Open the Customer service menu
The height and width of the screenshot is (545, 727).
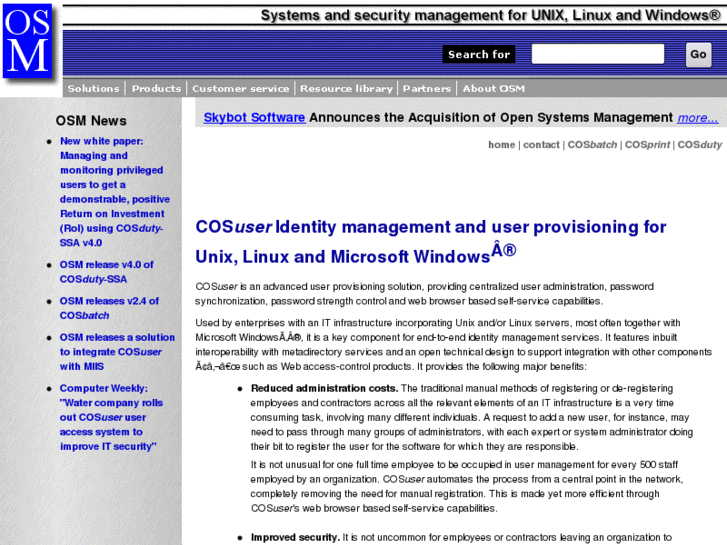click(241, 88)
